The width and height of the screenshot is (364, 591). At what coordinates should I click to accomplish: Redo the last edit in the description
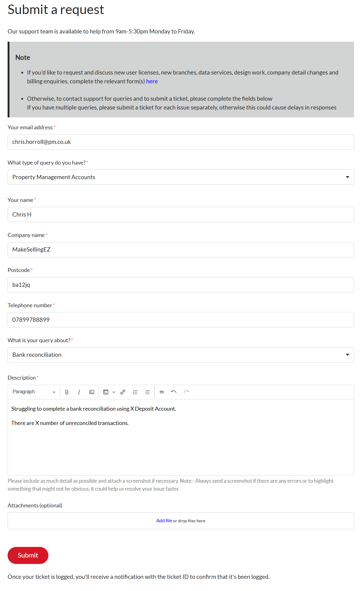[x=186, y=392]
